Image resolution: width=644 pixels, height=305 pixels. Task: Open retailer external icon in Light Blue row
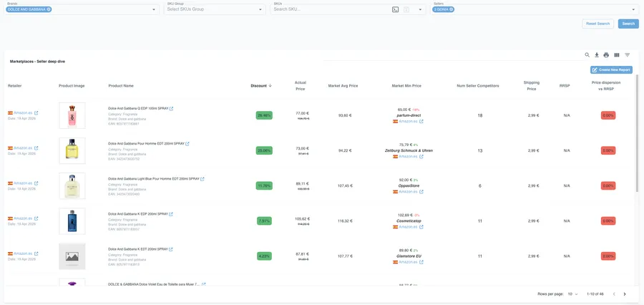click(x=36, y=183)
